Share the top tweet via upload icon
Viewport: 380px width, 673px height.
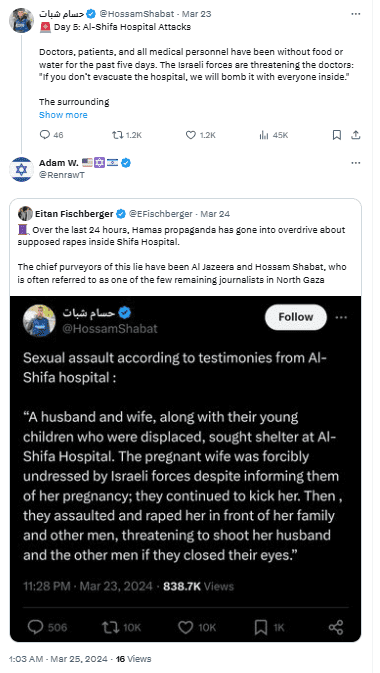(x=356, y=135)
